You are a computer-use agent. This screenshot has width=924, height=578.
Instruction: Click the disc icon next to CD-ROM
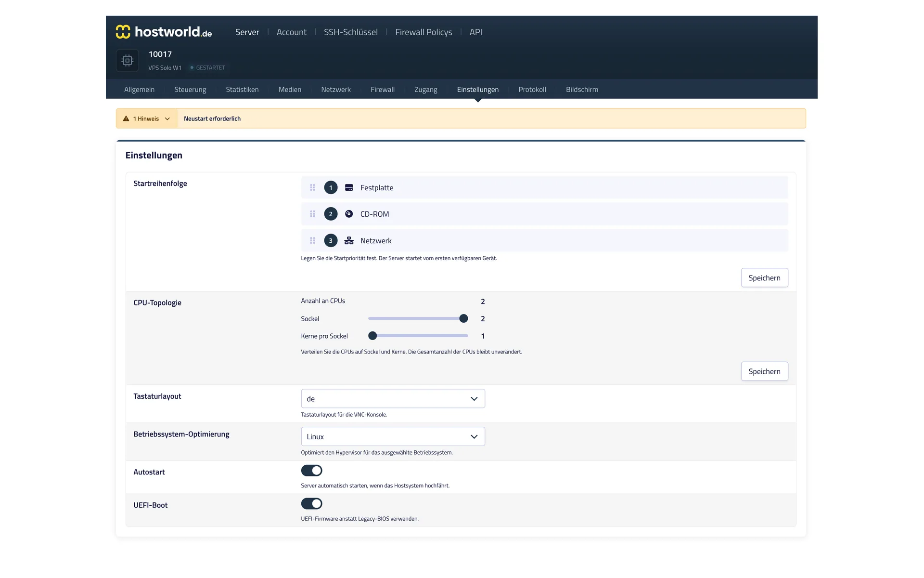click(349, 214)
